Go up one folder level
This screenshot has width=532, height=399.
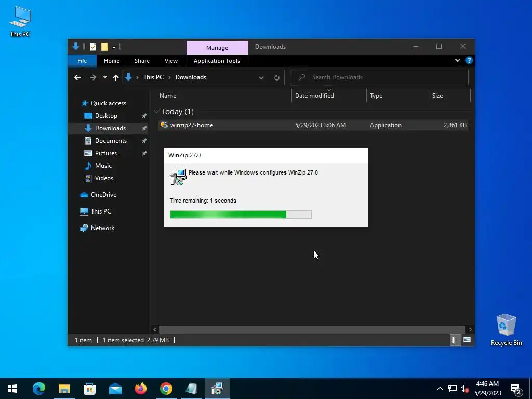[116, 78]
